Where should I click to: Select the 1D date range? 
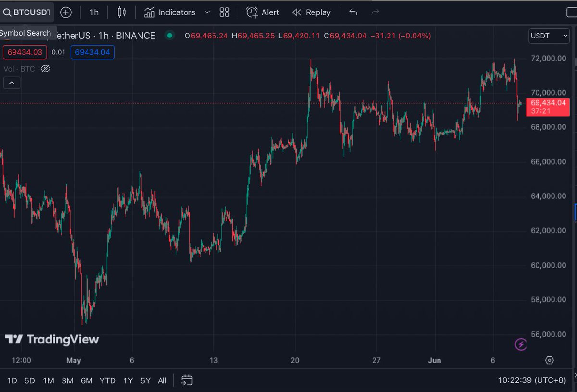click(x=12, y=380)
